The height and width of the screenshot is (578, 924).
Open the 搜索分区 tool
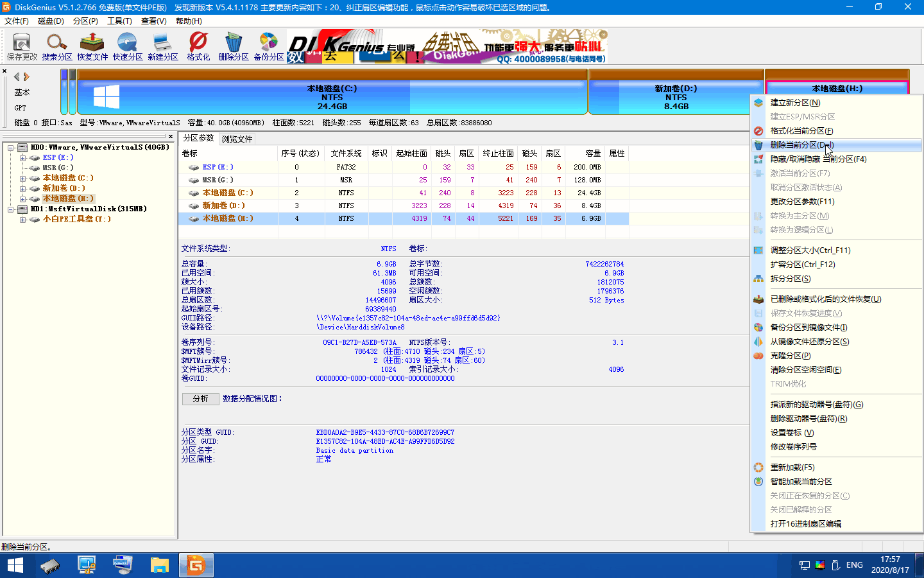(x=57, y=47)
